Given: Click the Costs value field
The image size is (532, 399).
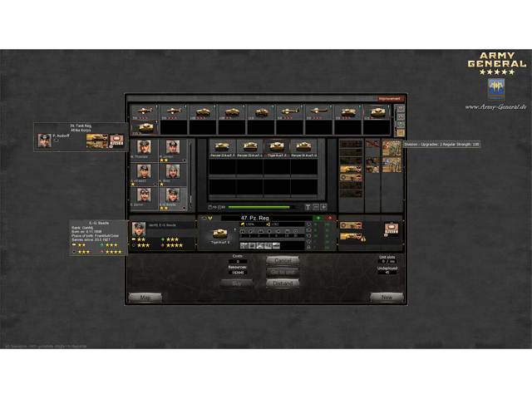Looking at the screenshot, I should point(238,262).
